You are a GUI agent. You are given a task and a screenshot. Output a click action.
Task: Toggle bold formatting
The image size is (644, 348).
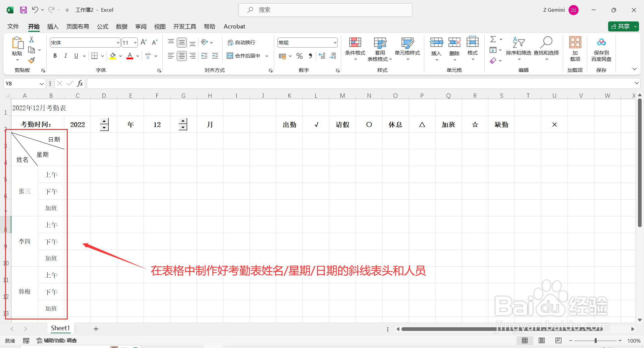(55, 56)
